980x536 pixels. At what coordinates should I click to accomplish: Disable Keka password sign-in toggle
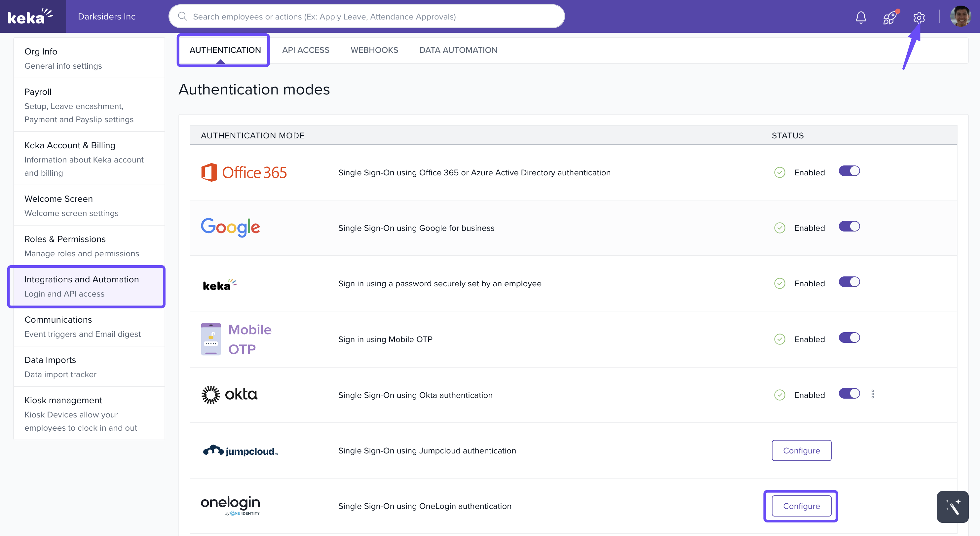coord(849,282)
